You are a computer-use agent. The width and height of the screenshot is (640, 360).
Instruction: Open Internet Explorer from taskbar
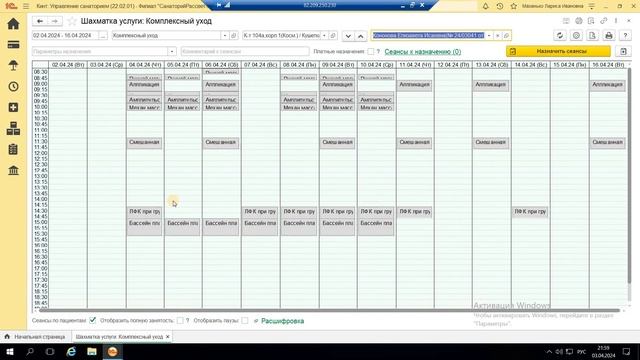(x=71, y=351)
